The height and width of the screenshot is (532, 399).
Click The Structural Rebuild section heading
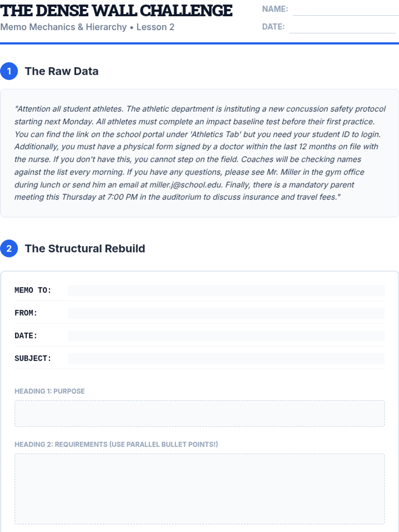(x=85, y=248)
